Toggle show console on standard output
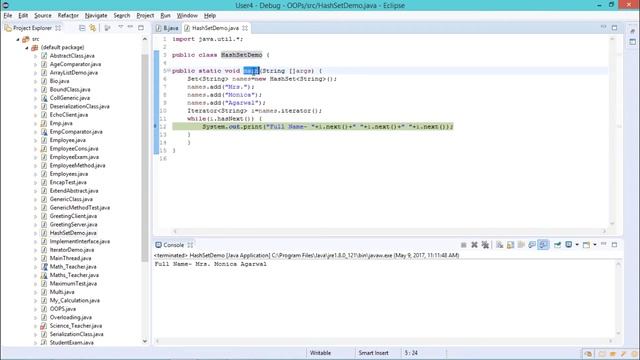640x360 pixels. click(x=532, y=245)
